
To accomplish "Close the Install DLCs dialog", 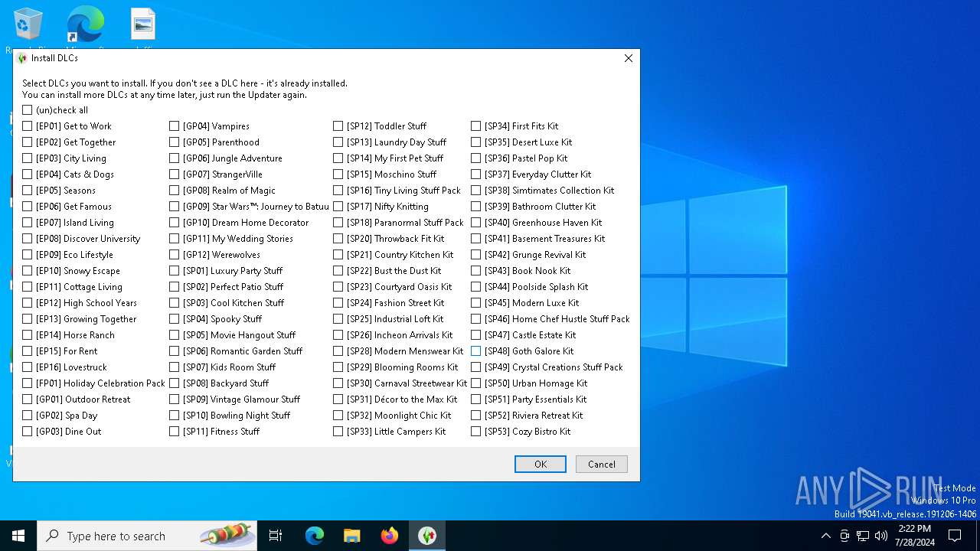I will pos(629,58).
